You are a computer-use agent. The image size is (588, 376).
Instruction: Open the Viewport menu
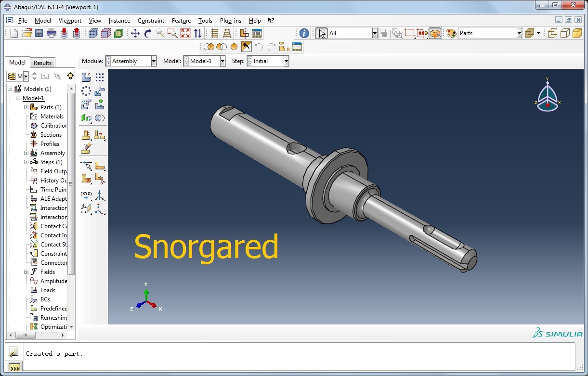pyautogui.click(x=70, y=21)
